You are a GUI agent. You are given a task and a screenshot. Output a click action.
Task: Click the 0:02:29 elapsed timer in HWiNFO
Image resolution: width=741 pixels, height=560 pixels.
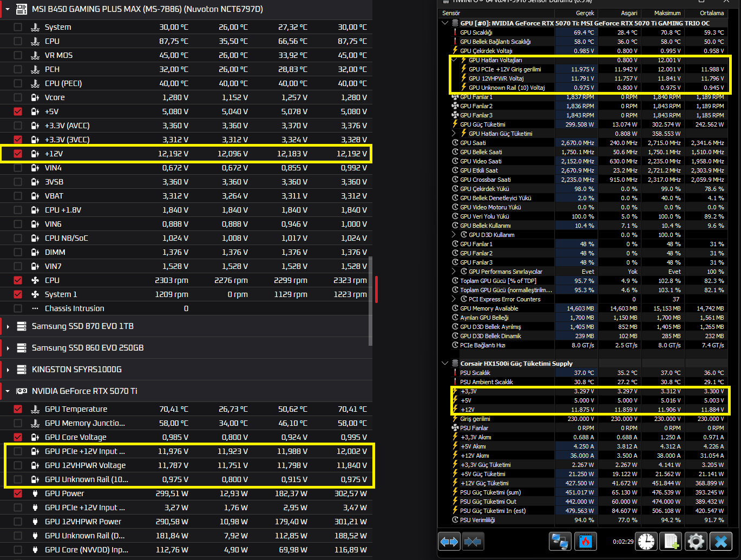[x=622, y=542]
